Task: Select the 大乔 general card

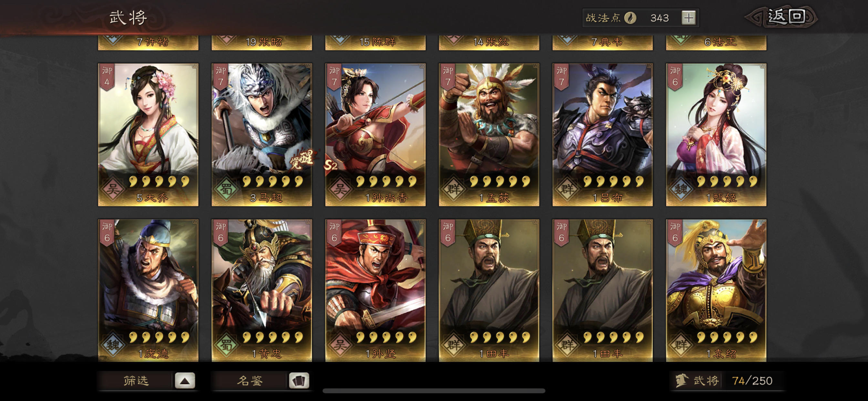Action: click(148, 135)
